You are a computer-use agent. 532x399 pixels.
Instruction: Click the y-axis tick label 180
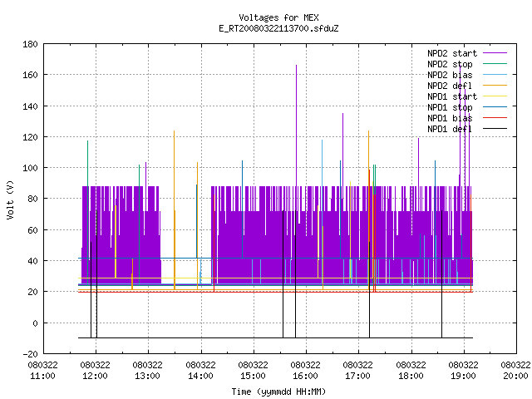pyautogui.click(x=30, y=44)
